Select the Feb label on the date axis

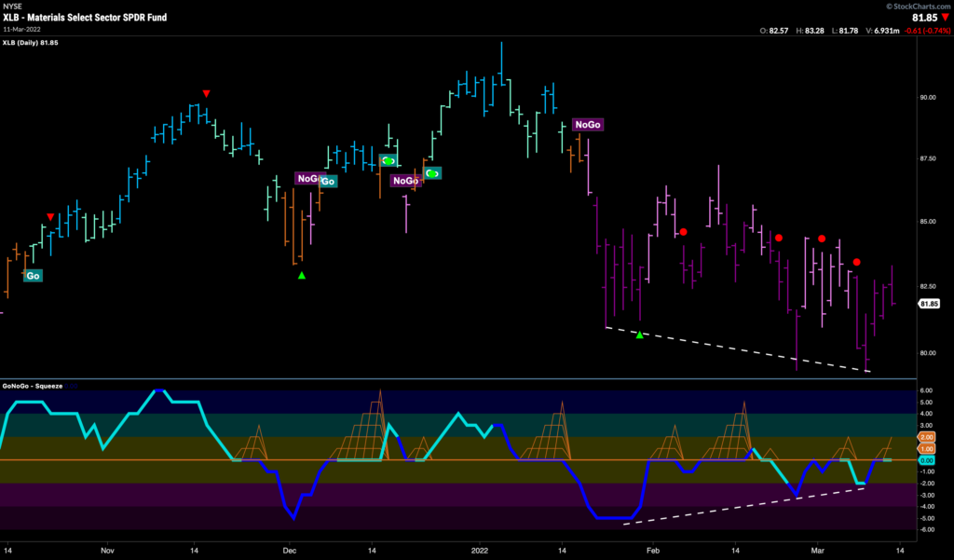click(653, 551)
